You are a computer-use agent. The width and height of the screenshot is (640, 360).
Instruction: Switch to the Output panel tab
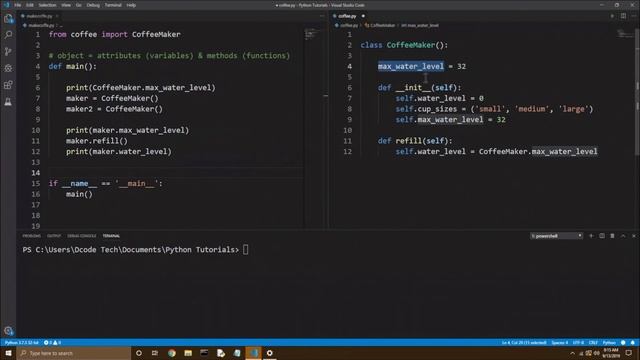(53, 236)
